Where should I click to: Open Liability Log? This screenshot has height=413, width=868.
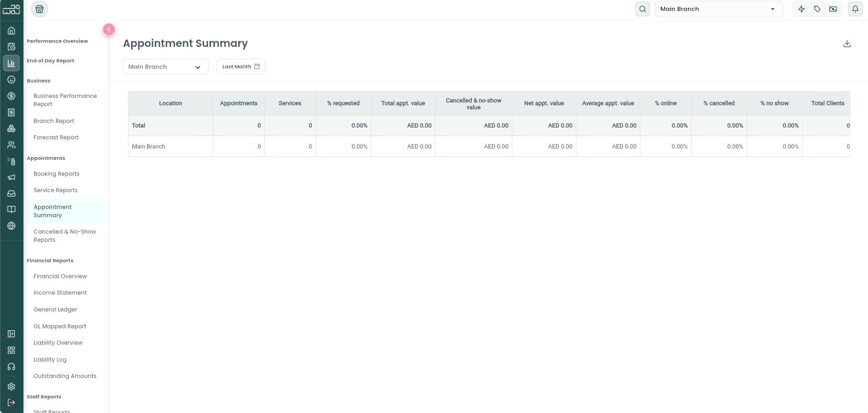click(50, 360)
